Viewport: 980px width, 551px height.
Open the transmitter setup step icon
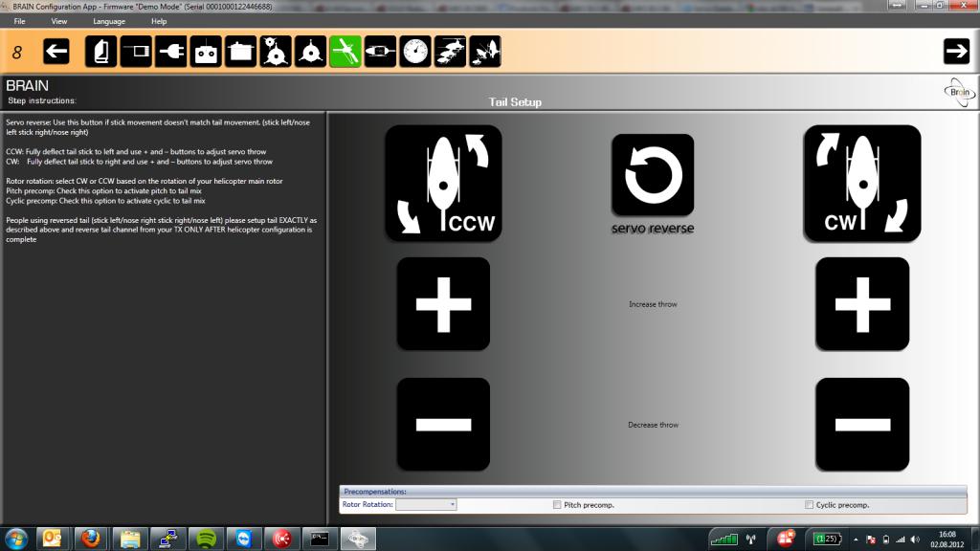tap(206, 52)
